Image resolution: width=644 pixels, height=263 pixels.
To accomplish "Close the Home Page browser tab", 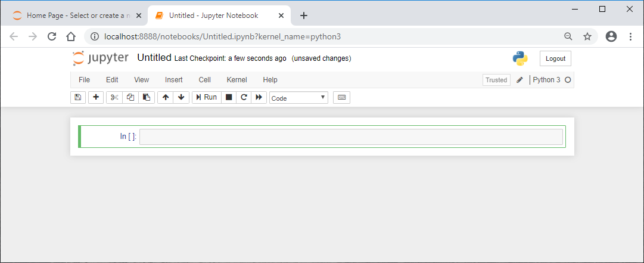I will tap(138, 16).
